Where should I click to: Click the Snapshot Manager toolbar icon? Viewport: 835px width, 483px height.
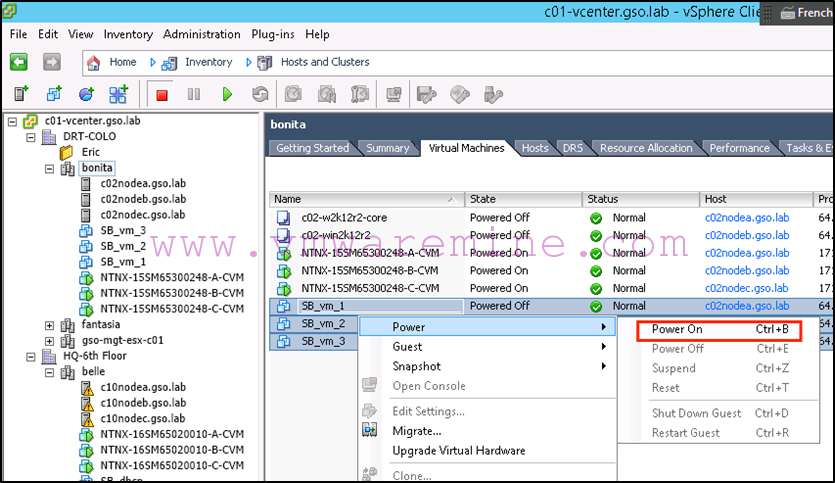point(360,94)
